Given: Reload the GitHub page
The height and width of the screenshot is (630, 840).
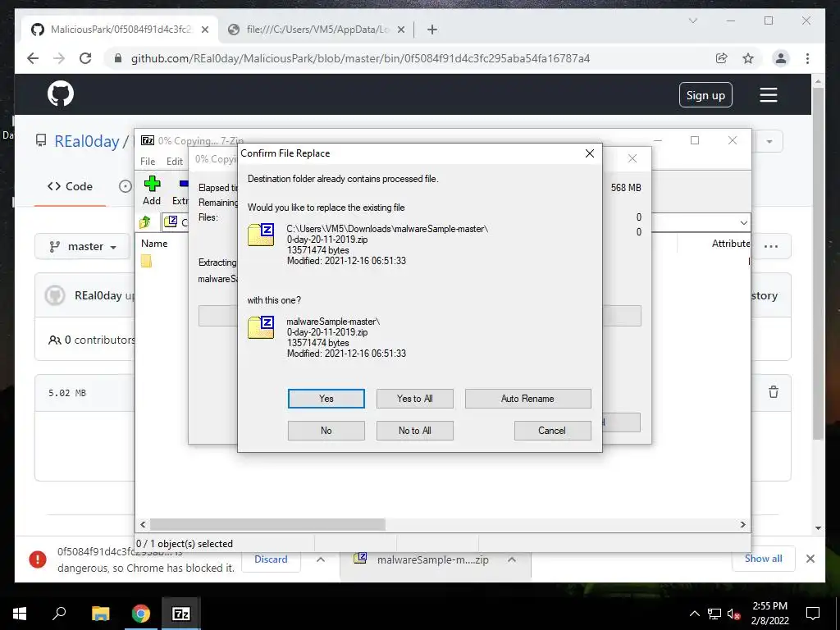Looking at the screenshot, I should (x=85, y=58).
